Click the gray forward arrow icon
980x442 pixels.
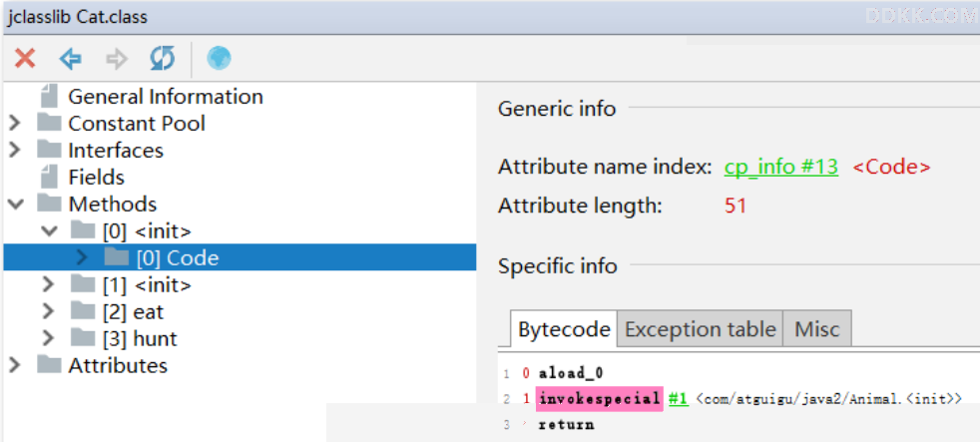click(117, 59)
